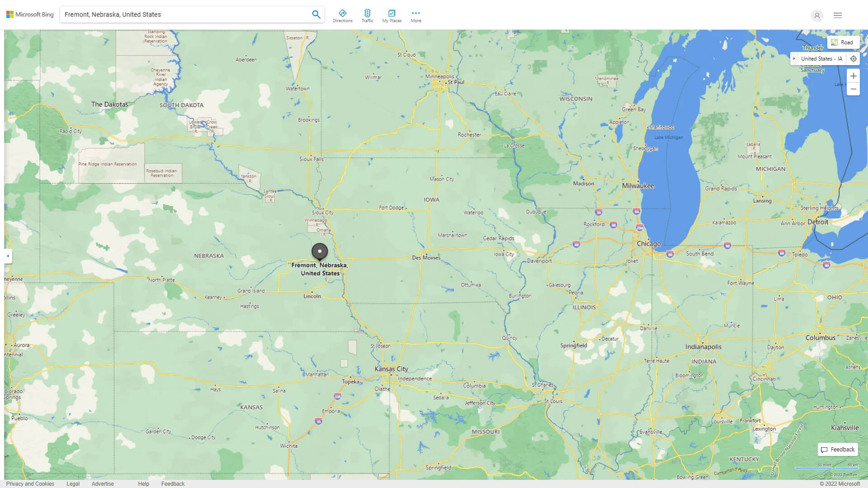
Task: Select My Places tab
Action: tap(392, 15)
